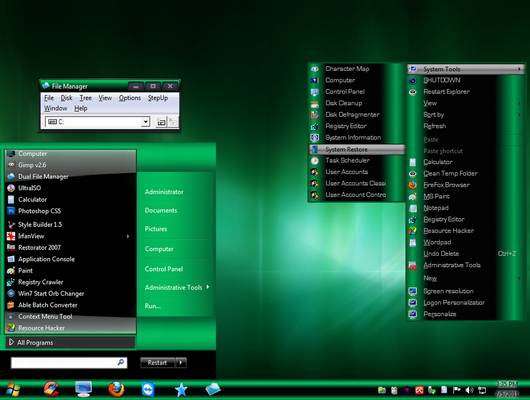Screen dimensions: 530x400
Task: Open the File menu in File Manager
Action: point(49,98)
